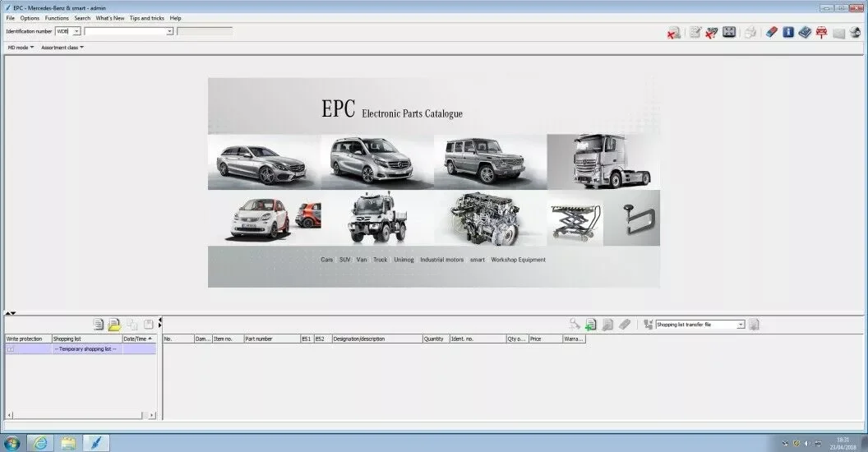
Task: Click the grey tag icon in parts toolbar
Action: coord(625,325)
